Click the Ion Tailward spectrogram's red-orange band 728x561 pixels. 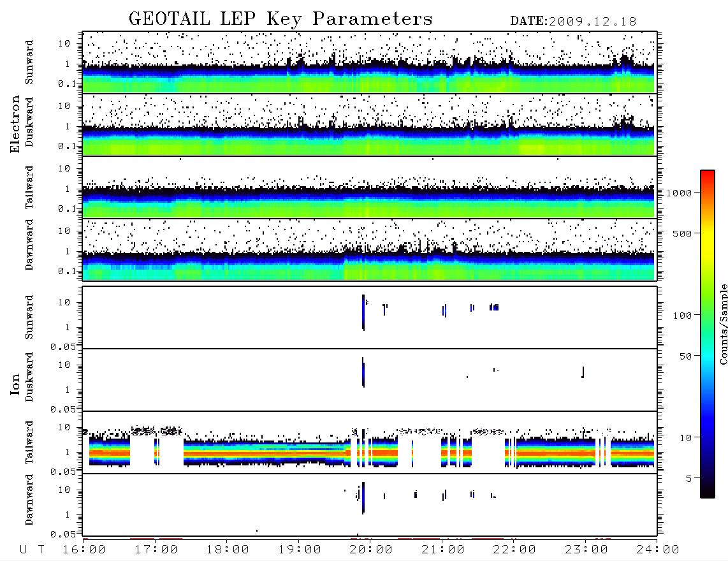coord(265,452)
